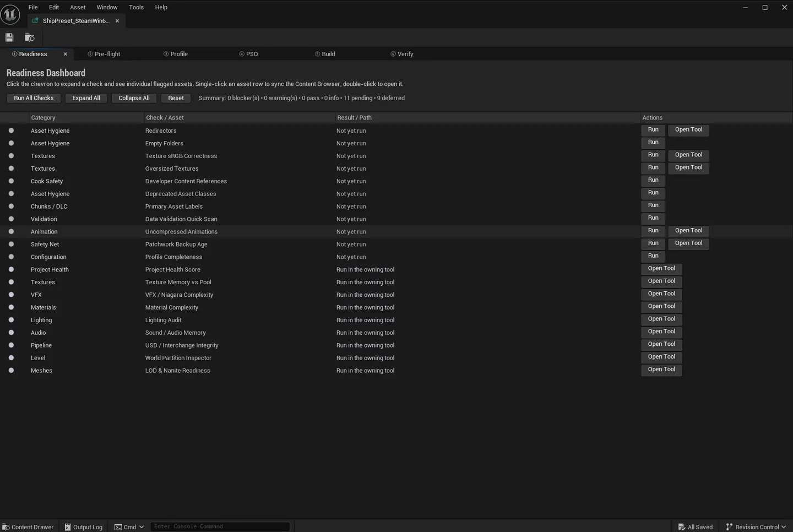The height and width of the screenshot is (532, 793).
Task: Run the Profile Completeness check
Action: (x=653, y=256)
